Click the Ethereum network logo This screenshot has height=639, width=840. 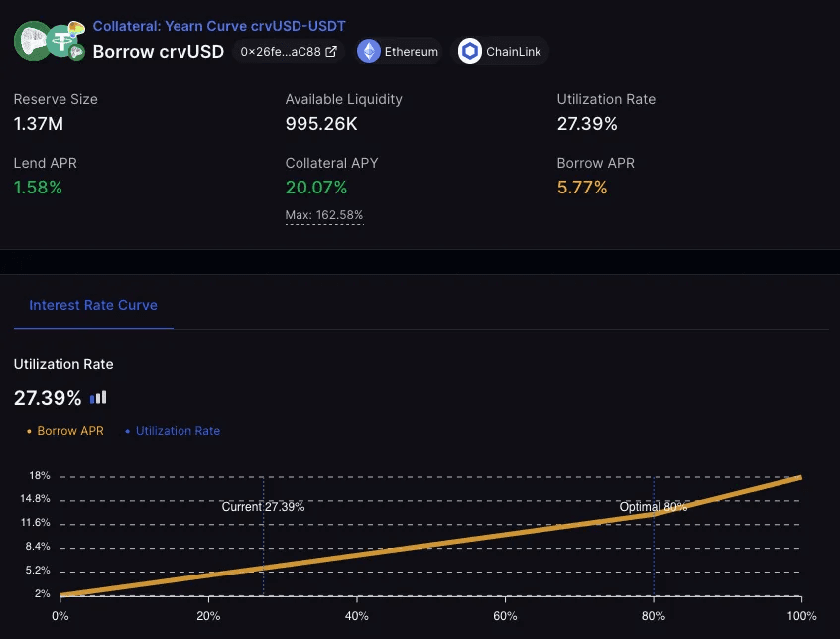click(x=369, y=52)
